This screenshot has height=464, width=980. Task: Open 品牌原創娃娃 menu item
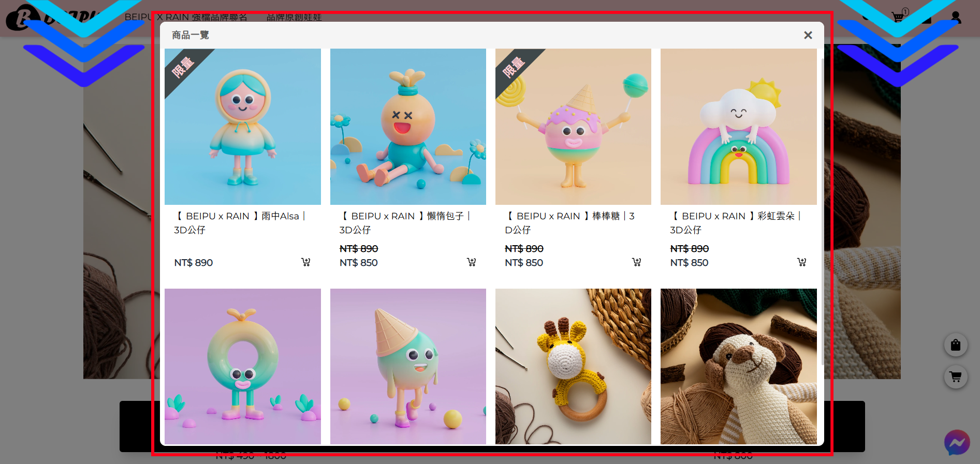click(294, 17)
